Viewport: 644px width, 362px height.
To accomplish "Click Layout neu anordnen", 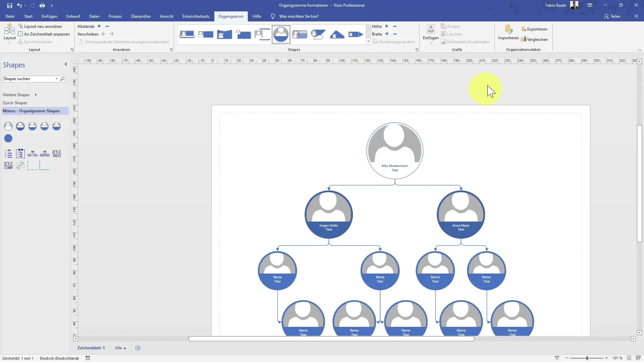I will pyautogui.click(x=40, y=26).
